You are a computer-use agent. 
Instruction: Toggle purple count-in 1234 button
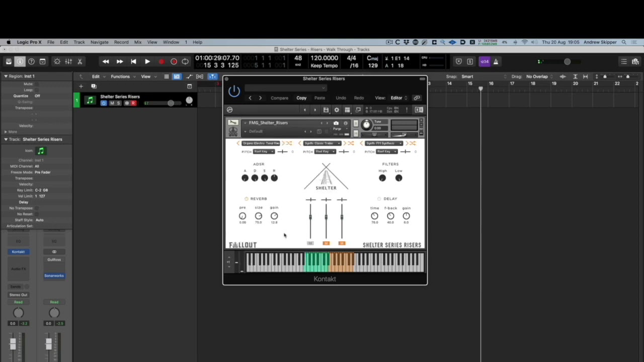(x=484, y=61)
